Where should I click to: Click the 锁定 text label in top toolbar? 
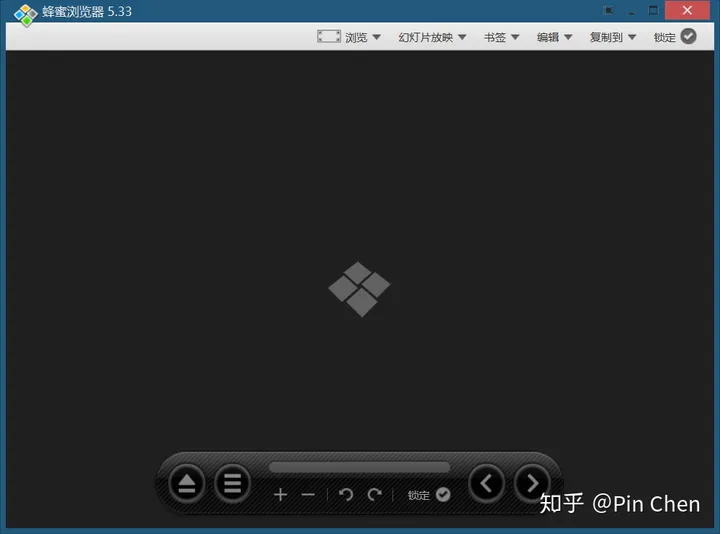click(665, 37)
